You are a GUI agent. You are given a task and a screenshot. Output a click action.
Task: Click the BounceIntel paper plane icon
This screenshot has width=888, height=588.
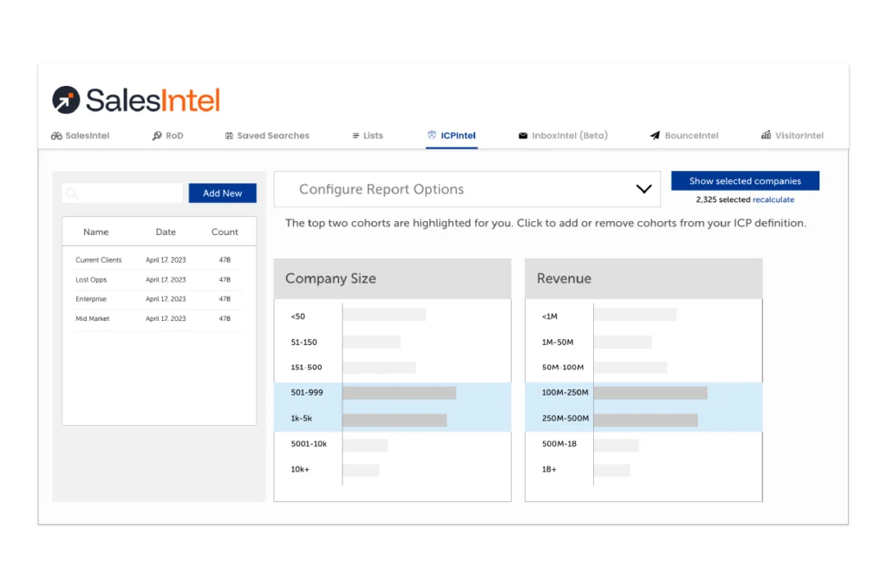655,135
